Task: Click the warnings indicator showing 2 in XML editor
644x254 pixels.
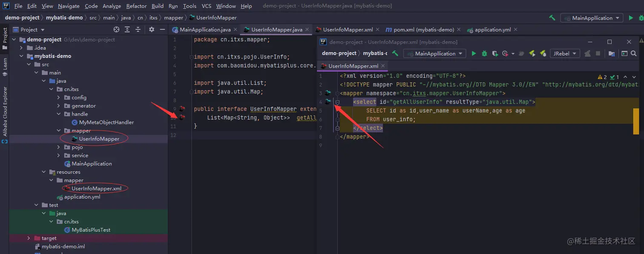Action: pyautogui.click(x=603, y=77)
